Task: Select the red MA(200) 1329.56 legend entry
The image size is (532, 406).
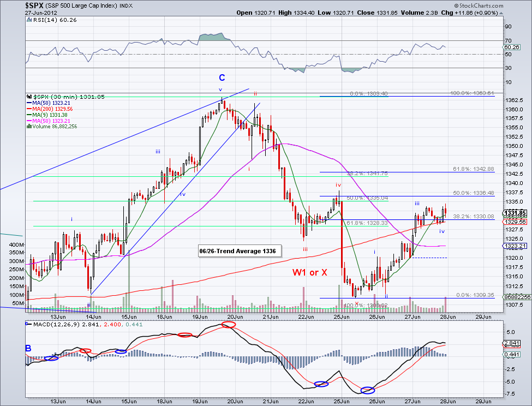Action: tap(50, 109)
